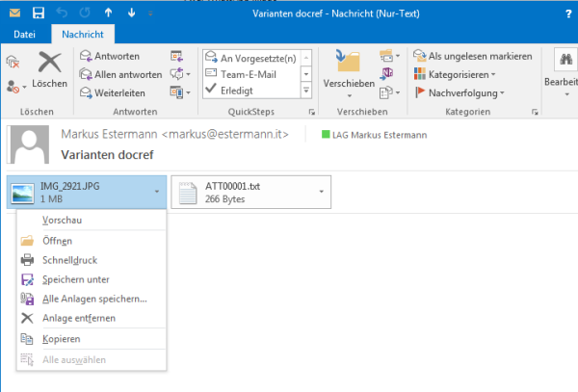Choose Vorschau from context menu
This screenshot has height=392, width=578.
(92, 220)
